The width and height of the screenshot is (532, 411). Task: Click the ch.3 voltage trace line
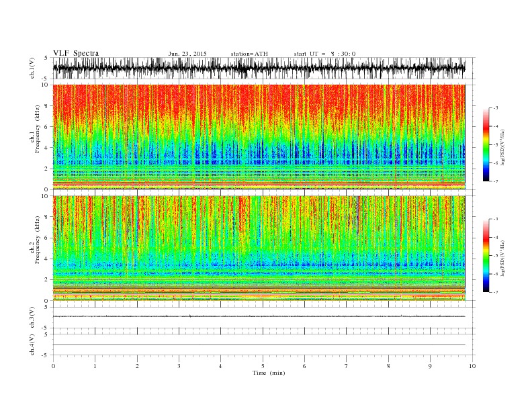pos(259,316)
